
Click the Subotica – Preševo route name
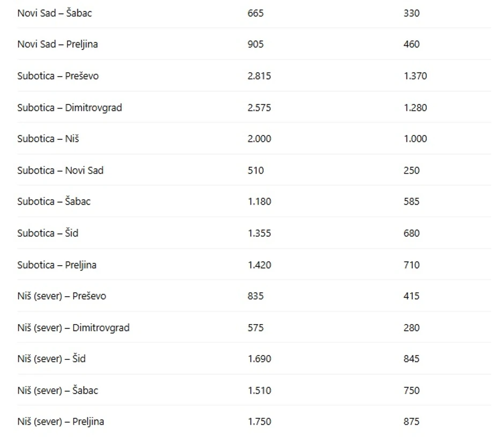pyautogui.click(x=58, y=76)
